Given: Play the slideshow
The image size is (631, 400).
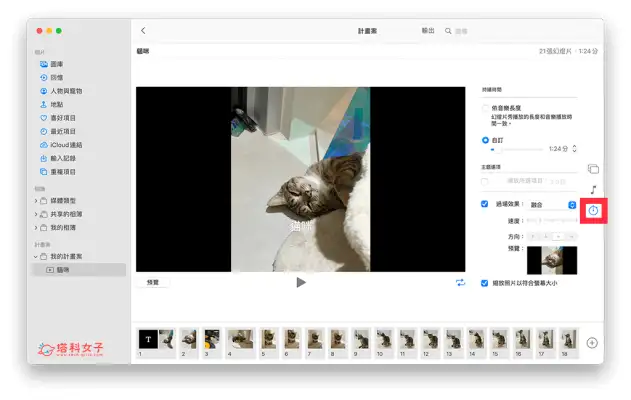Looking at the screenshot, I should click(301, 283).
